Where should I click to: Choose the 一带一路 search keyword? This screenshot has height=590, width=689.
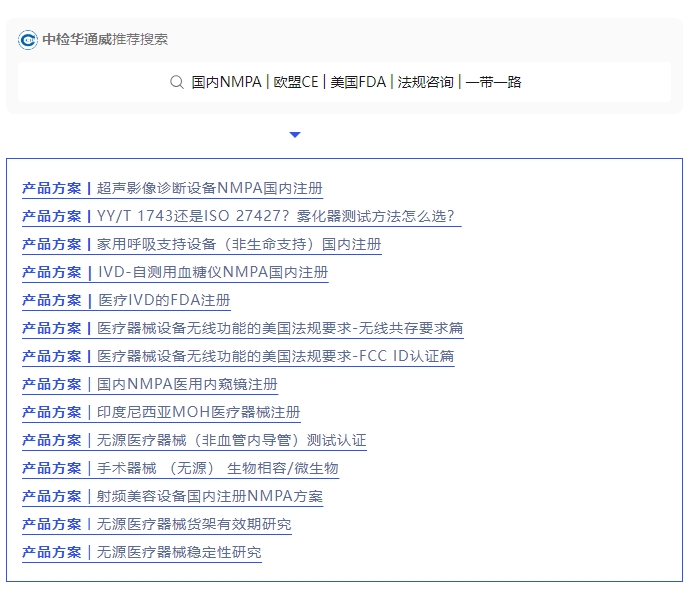point(494,82)
